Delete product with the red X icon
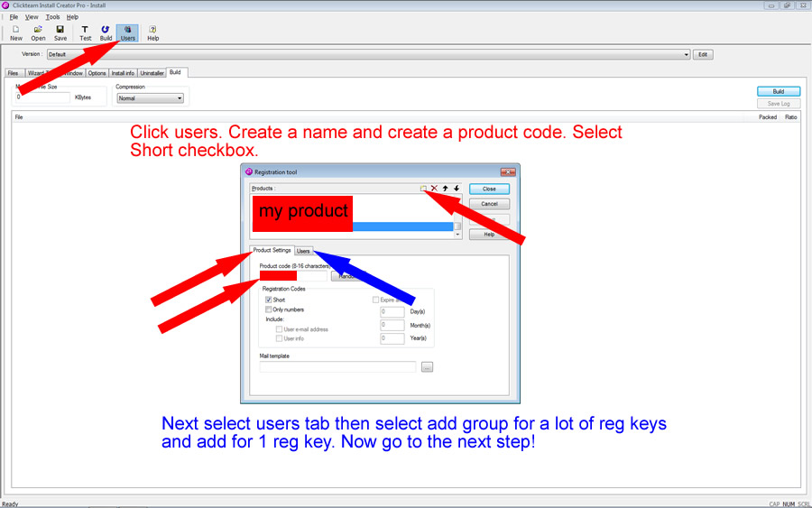812x508 pixels. coord(434,189)
